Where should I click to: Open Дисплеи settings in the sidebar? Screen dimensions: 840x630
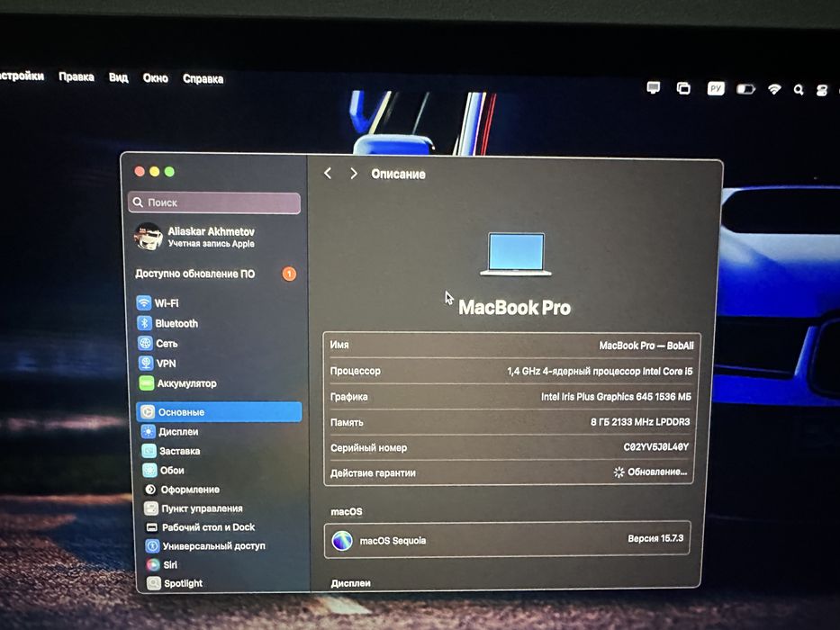169,432
